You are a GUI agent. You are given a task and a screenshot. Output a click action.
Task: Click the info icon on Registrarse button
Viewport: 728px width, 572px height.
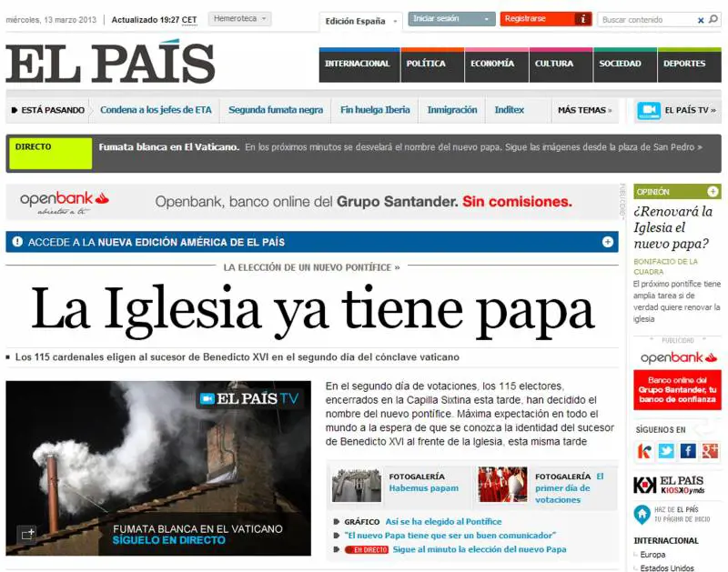(582, 19)
